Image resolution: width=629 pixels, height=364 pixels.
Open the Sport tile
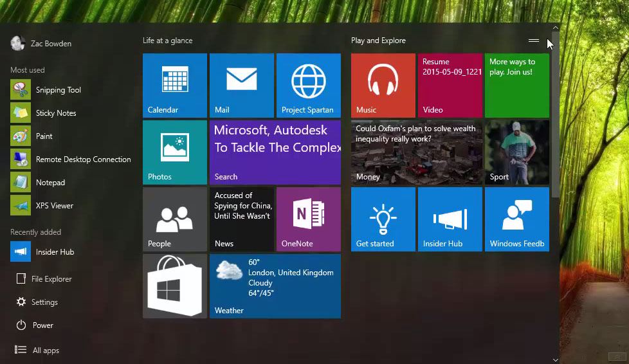[516, 152]
